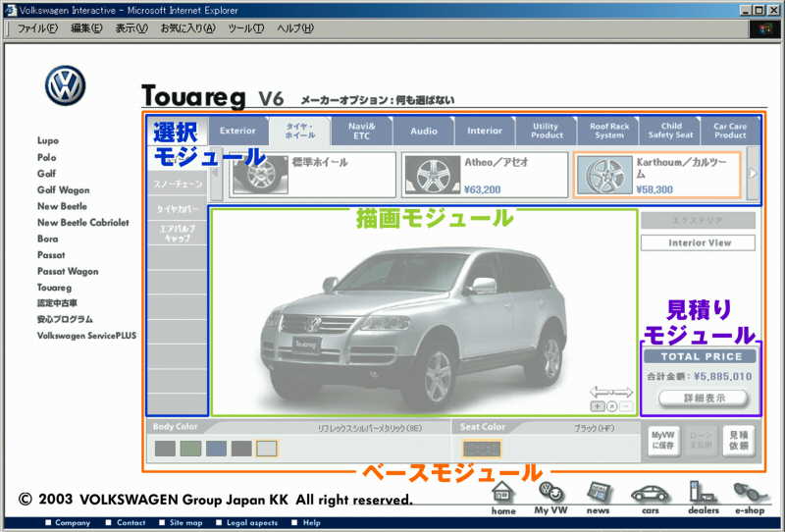Select the Roof Rack System tab
The image size is (785, 532).
coord(608,131)
